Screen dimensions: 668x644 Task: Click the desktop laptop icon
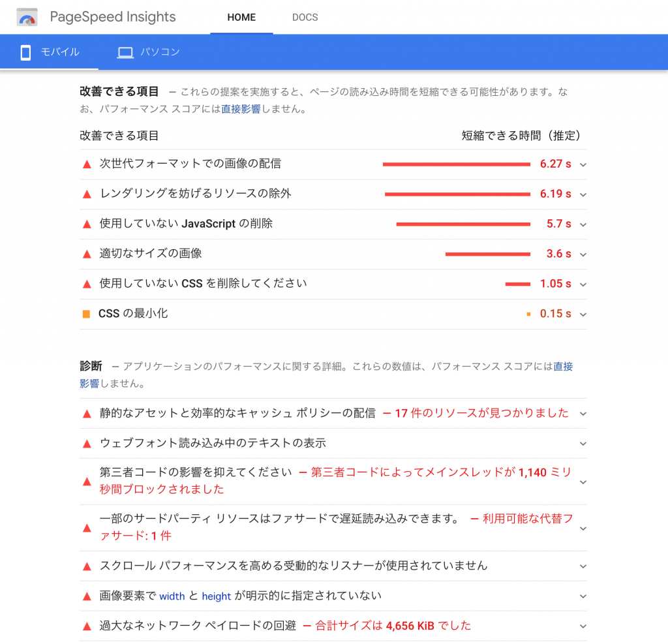[125, 53]
